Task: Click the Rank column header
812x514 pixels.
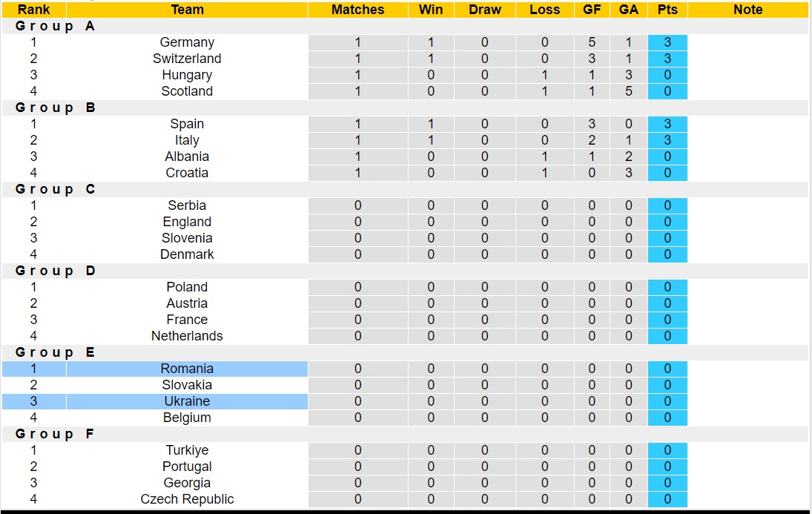Action: click(33, 10)
